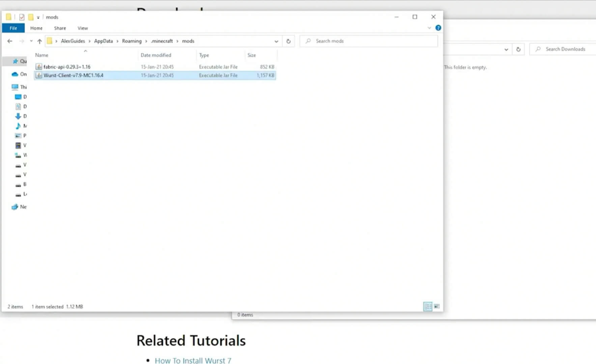Viewport: 596px width, 364px height.
Task: Click AppData breadcrumb segment
Action: coord(103,41)
